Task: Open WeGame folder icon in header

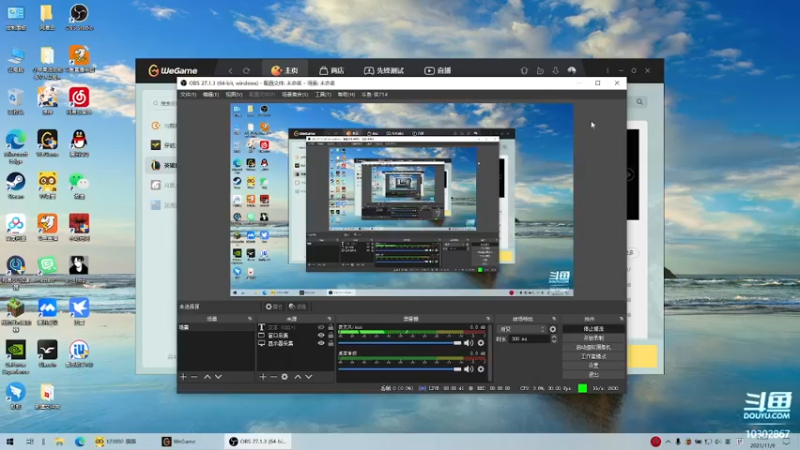Action: click(540, 70)
